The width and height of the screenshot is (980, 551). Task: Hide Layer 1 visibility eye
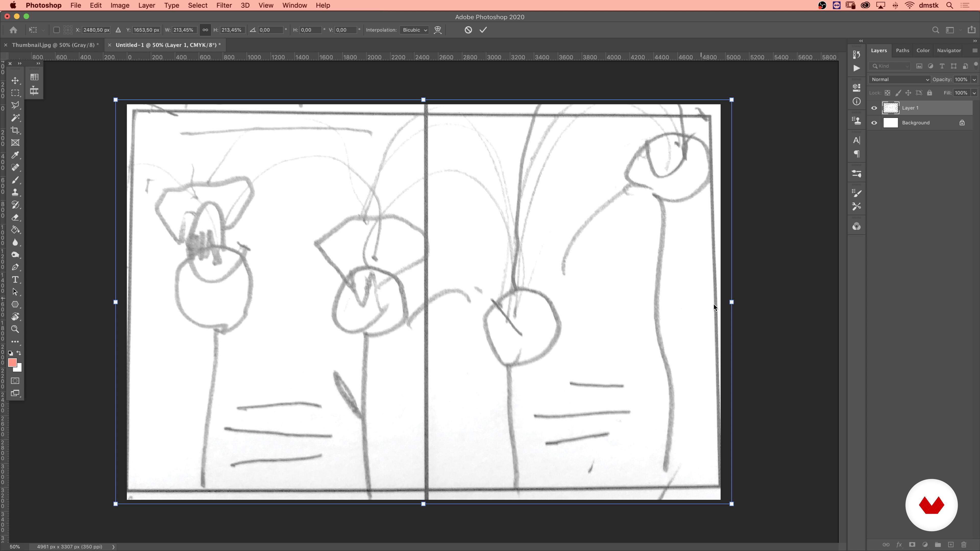(x=874, y=108)
